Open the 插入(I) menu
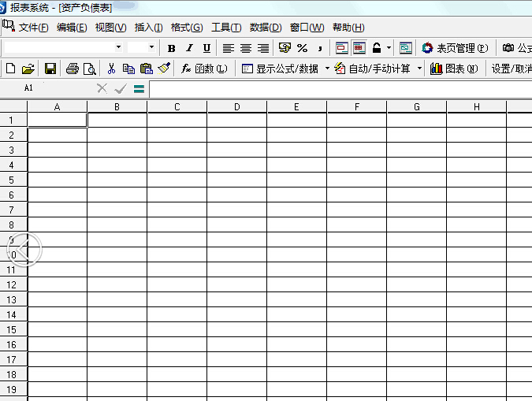This screenshot has width=532, height=401. point(149,27)
